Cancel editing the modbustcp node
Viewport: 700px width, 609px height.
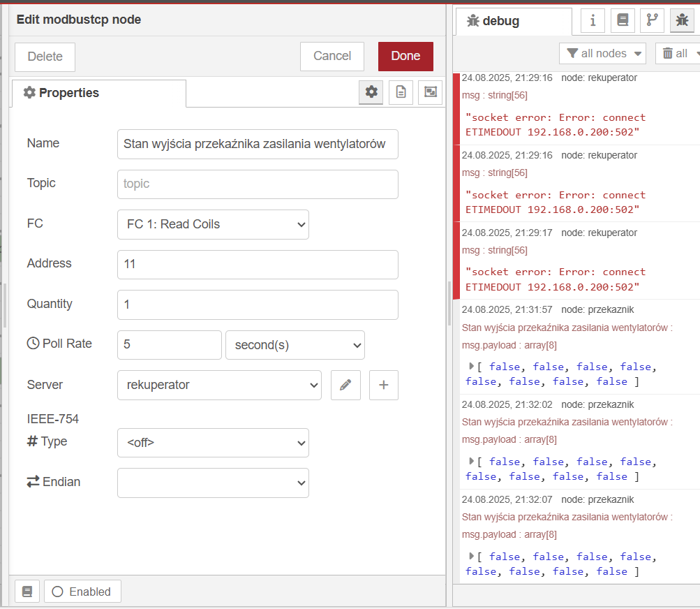tap(332, 56)
